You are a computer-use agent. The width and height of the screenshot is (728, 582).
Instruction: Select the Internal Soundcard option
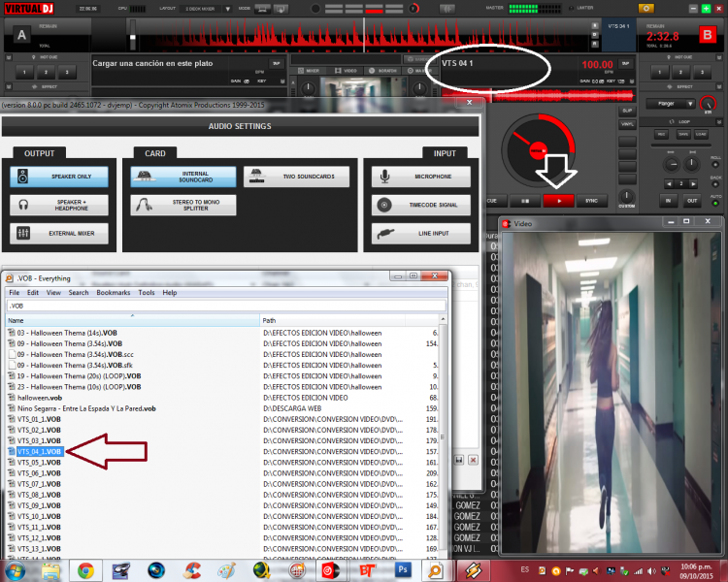(x=182, y=177)
